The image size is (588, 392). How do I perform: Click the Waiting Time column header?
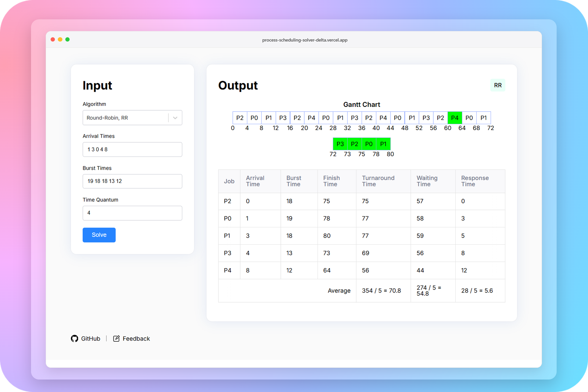pos(427,181)
